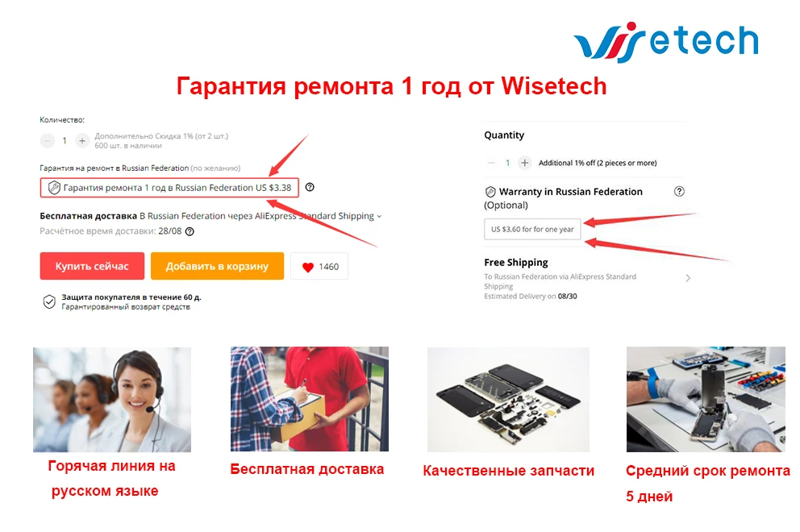The height and width of the screenshot is (532, 800).
Task: Decrease quantity with the Russian minus button
Action: [48, 140]
